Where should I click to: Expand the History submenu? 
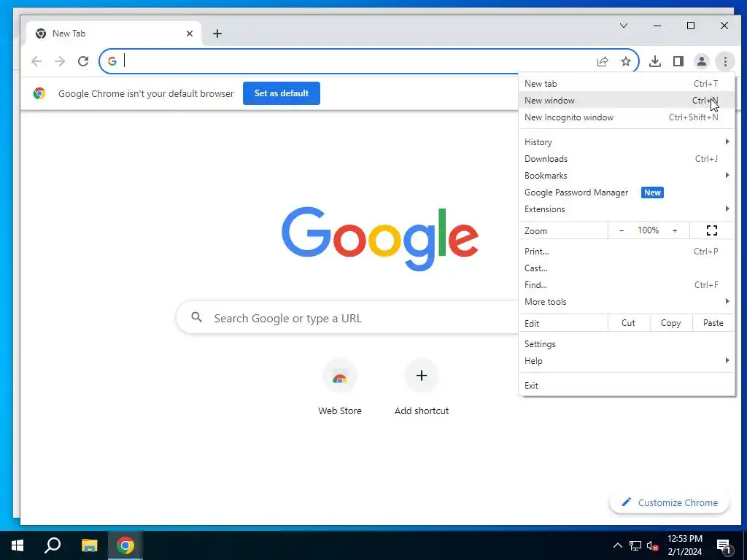[627, 142]
